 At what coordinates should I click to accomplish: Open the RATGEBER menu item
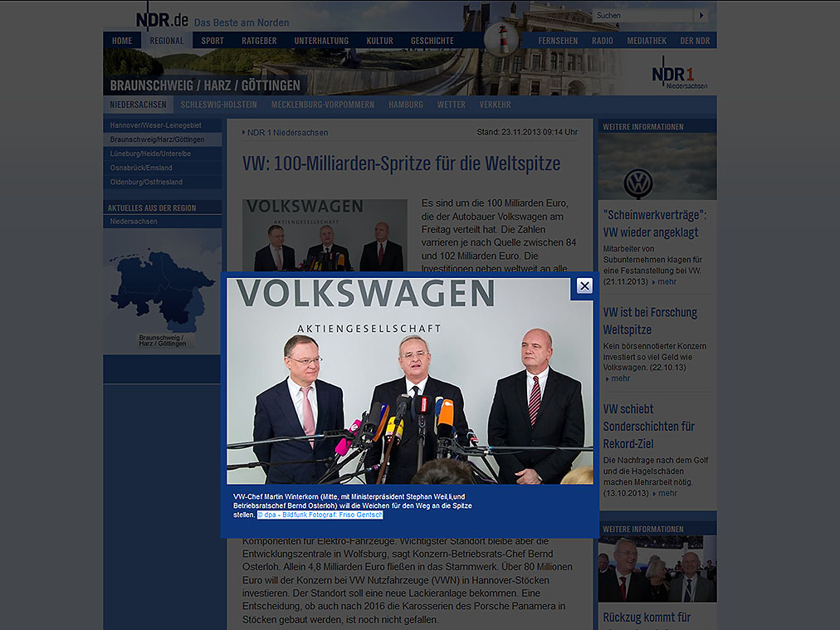click(x=259, y=41)
